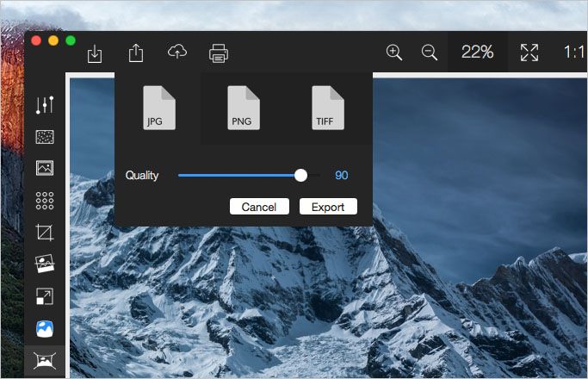Click the Export button

click(328, 207)
